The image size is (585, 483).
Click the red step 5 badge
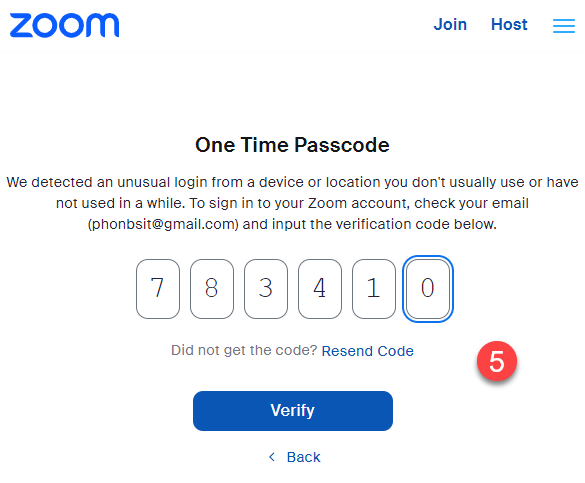[x=497, y=361]
